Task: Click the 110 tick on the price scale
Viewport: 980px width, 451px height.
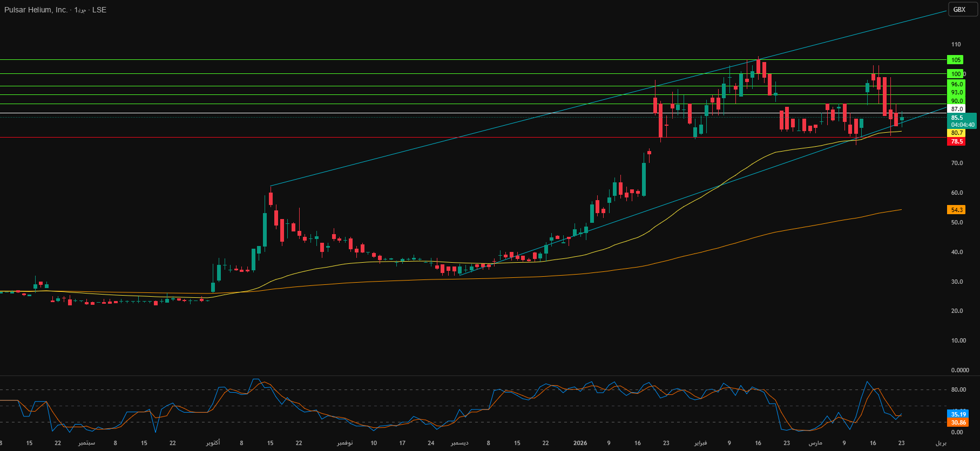Action: pos(956,45)
